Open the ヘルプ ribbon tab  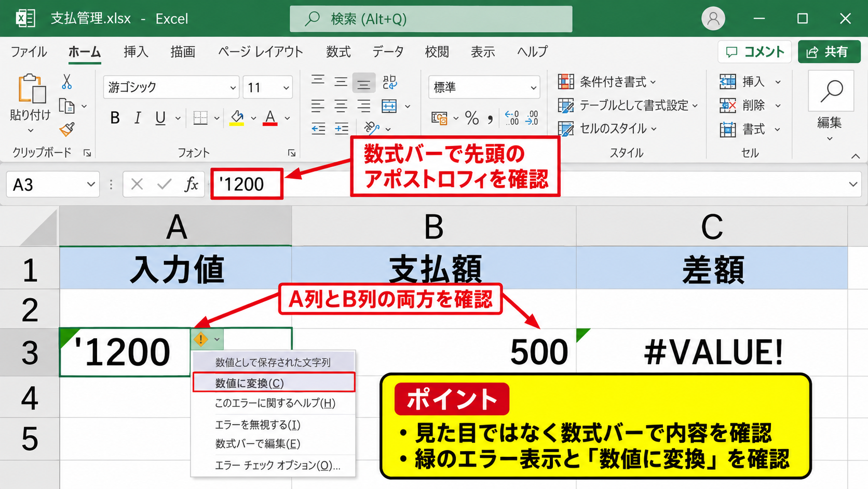(x=532, y=51)
